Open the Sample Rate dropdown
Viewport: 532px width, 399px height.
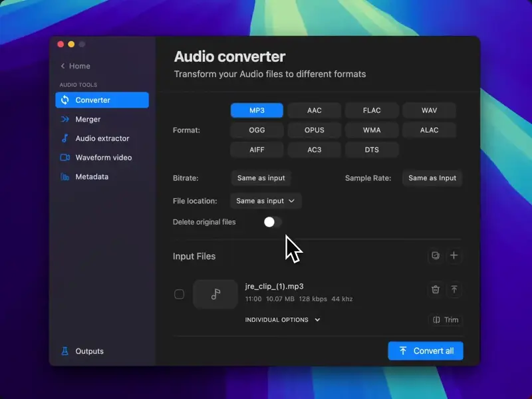[x=432, y=178]
